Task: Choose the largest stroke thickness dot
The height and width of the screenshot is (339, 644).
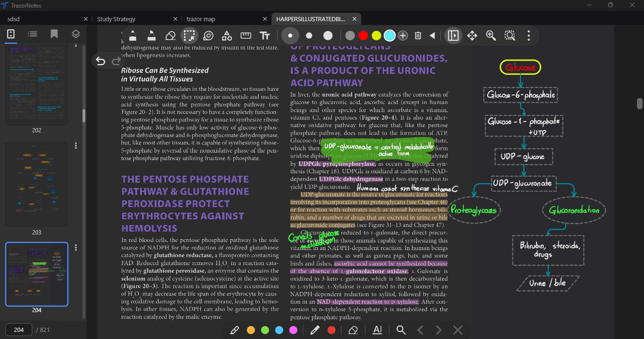Action: click(x=328, y=35)
